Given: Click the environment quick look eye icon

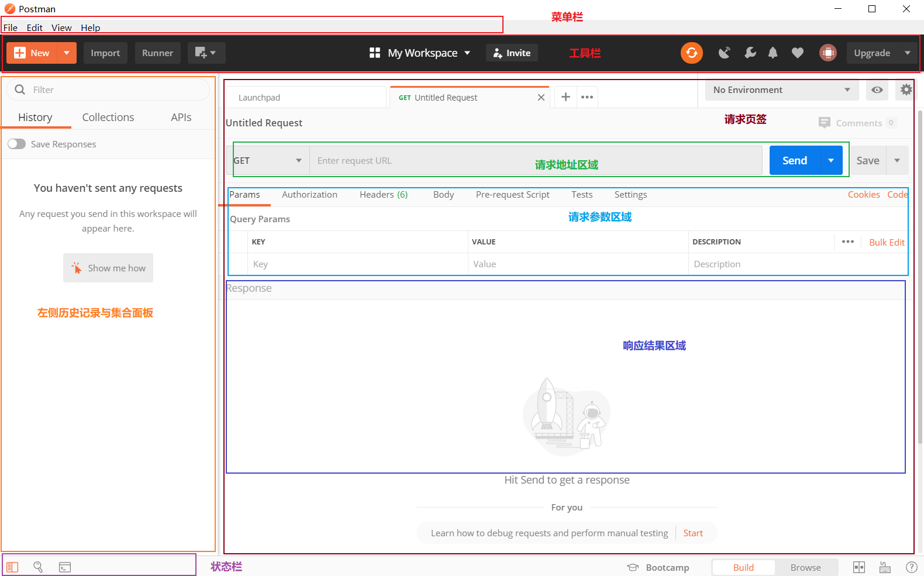Looking at the screenshot, I should [x=877, y=89].
